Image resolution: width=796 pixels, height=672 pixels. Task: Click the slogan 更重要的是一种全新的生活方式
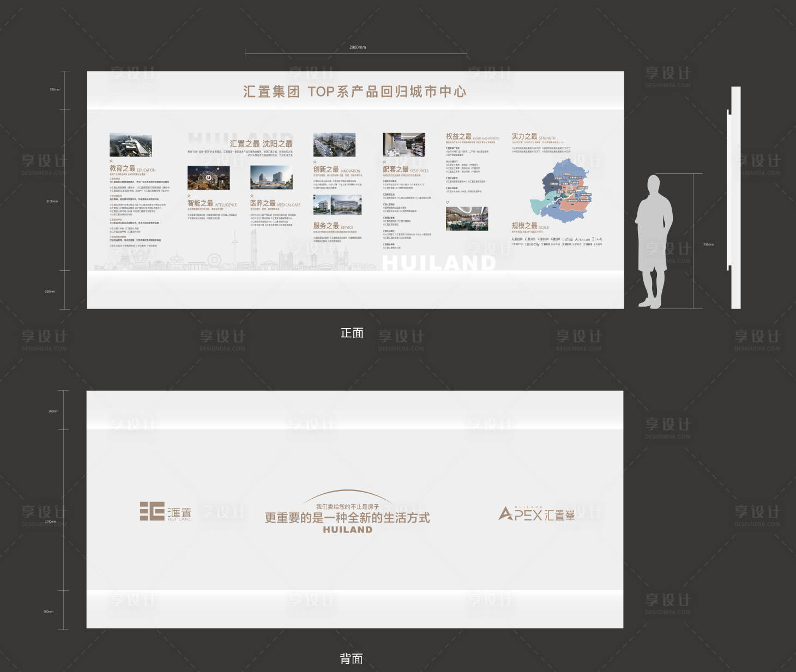pos(347,518)
